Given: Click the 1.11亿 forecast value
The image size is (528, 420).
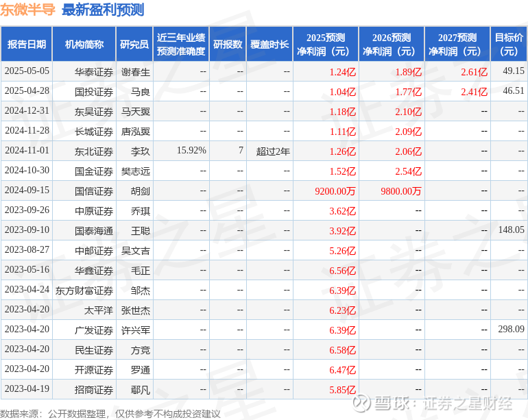Looking at the screenshot, I should (342, 132).
